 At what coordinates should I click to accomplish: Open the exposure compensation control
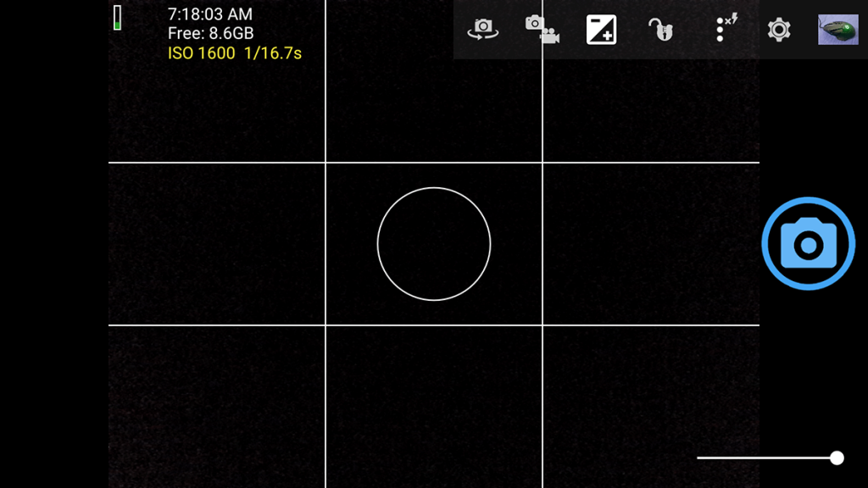(601, 30)
